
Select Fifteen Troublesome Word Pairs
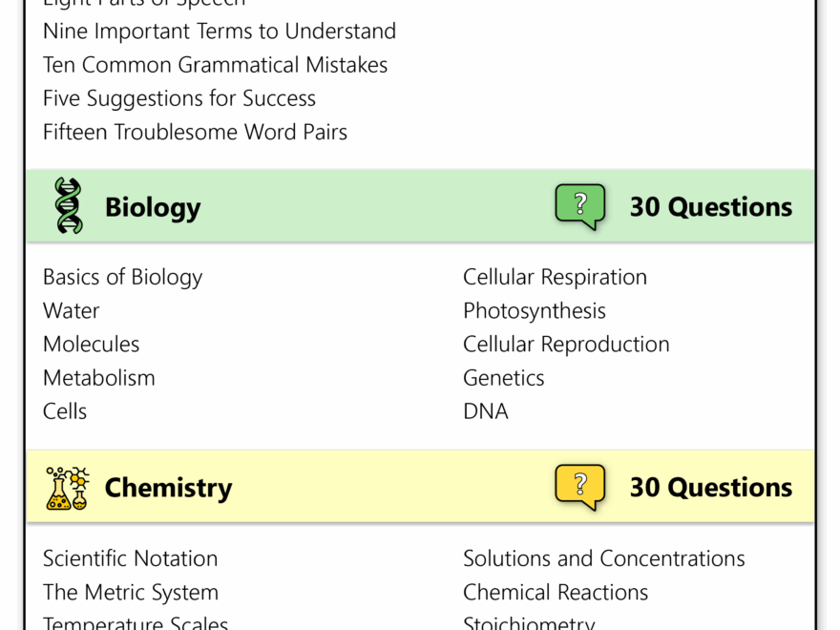coord(196,132)
